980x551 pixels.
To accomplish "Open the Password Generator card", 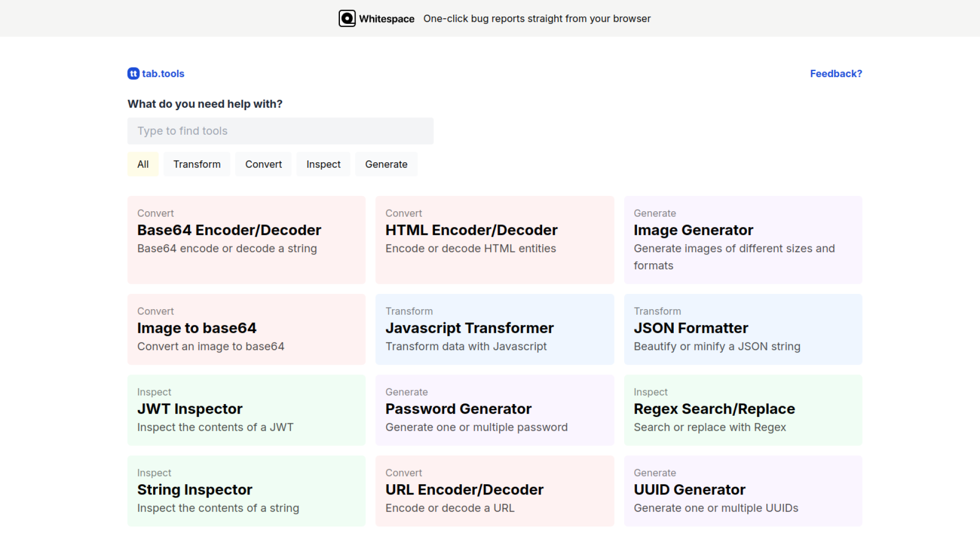I will coord(494,410).
